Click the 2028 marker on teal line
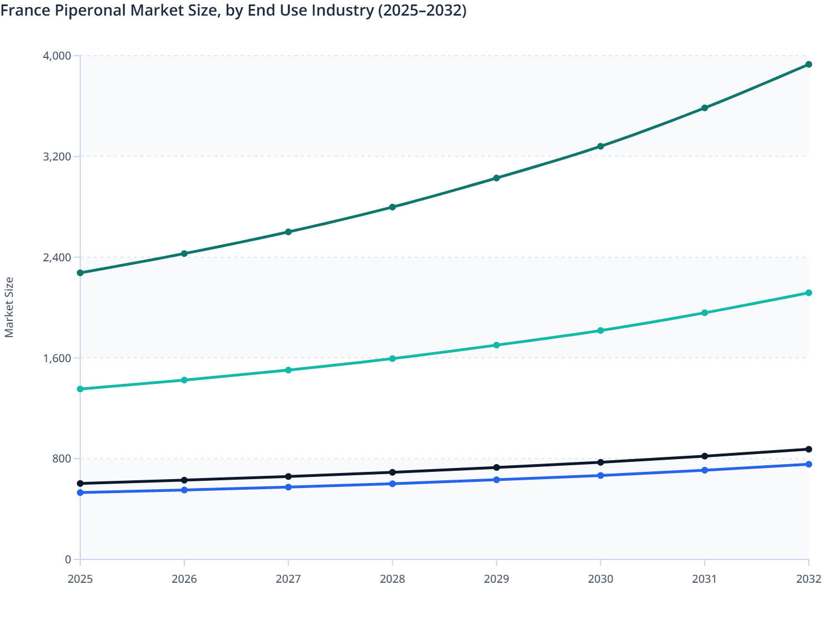This screenshot has height=624, width=840. 393,357
